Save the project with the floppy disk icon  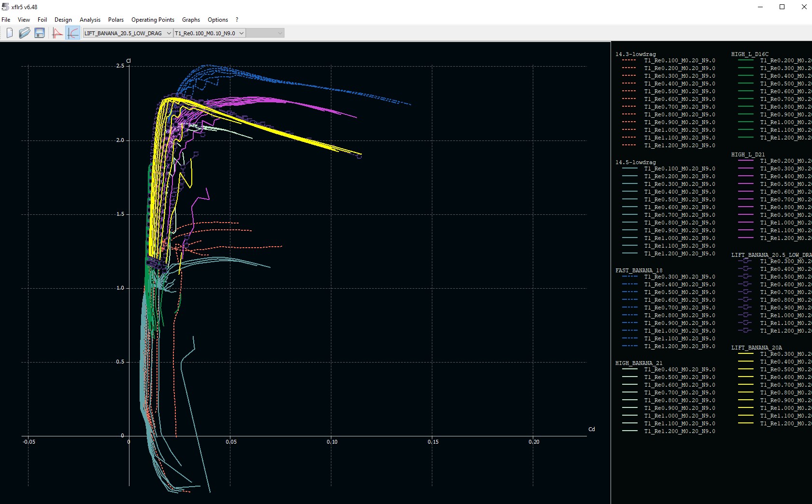40,33
